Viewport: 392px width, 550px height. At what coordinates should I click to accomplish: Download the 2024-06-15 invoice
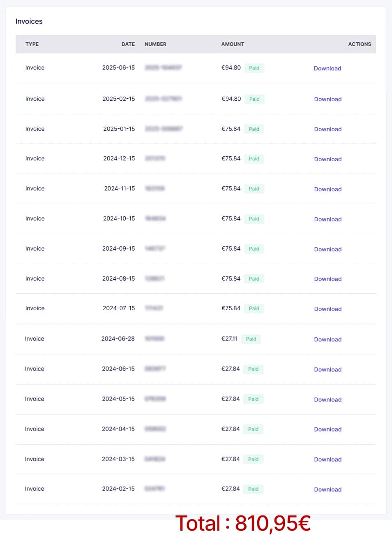pyautogui.click(x=327, y=369)
